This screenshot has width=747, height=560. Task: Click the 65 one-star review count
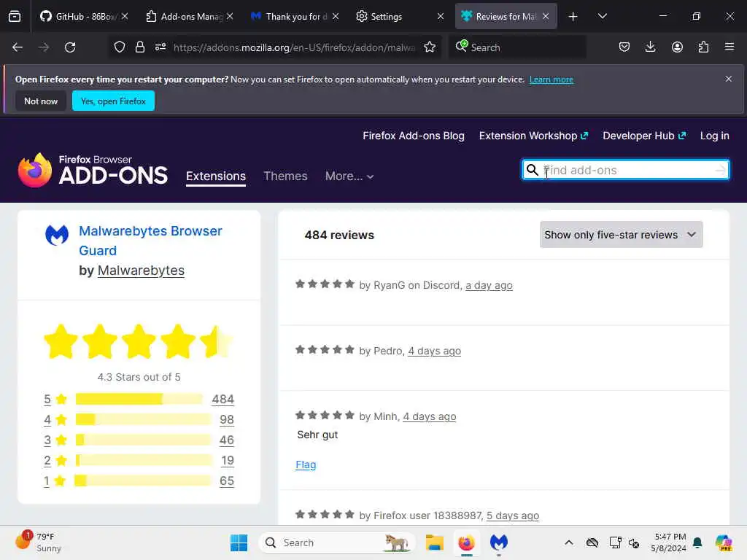[226, 481]
